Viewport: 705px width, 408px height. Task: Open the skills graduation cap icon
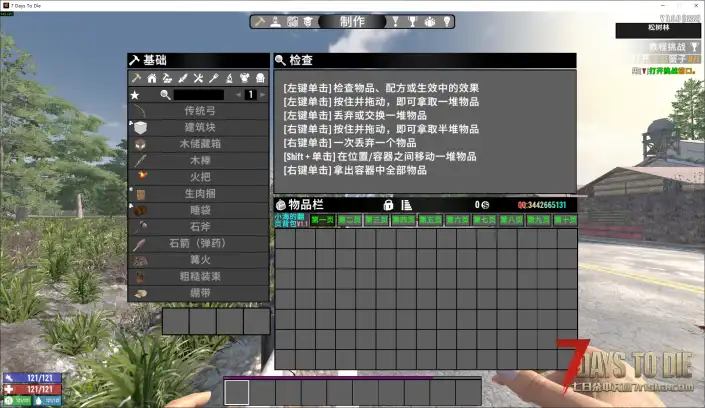click(308, 22)
